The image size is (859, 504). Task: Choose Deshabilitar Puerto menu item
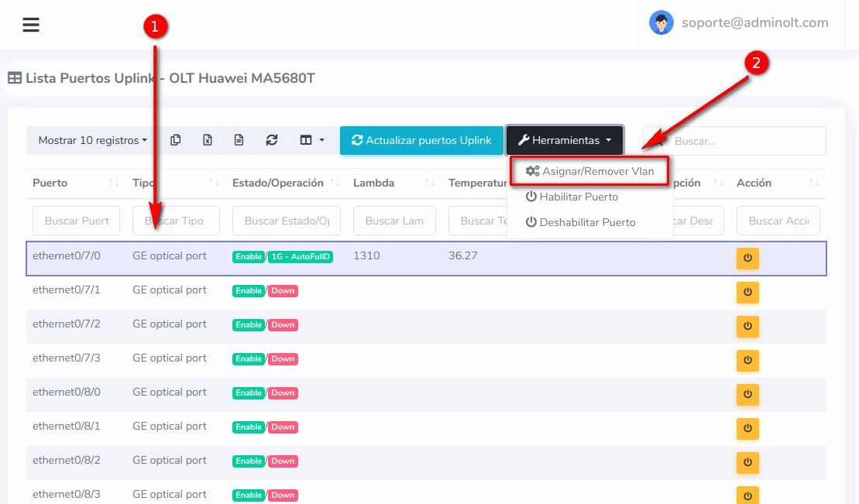[x=587, y=222]
